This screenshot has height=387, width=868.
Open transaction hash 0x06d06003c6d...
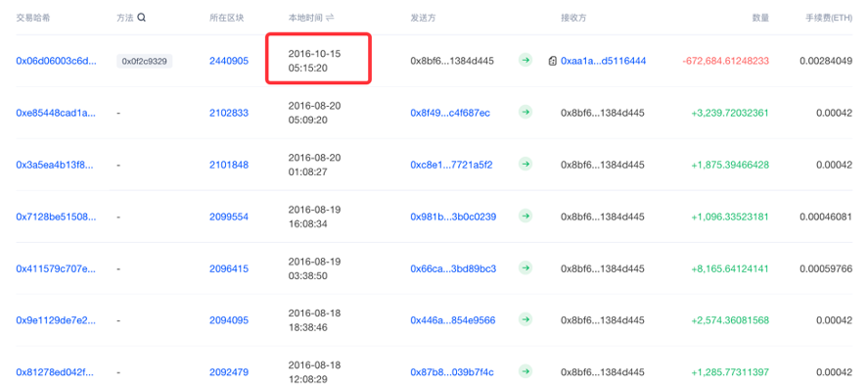(57, 61)
